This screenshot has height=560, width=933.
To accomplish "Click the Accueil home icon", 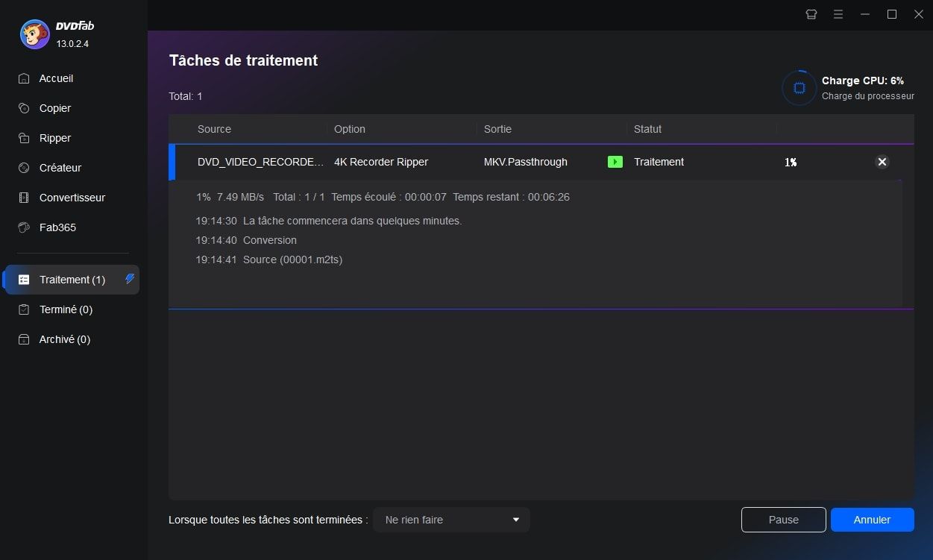I will click(x=24, y=78).
